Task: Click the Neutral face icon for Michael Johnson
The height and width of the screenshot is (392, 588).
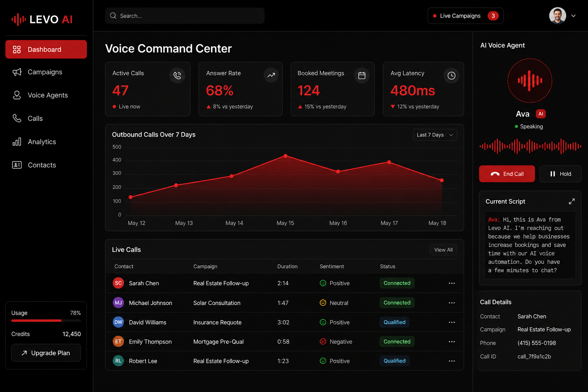Action: (x=323, y=302)
